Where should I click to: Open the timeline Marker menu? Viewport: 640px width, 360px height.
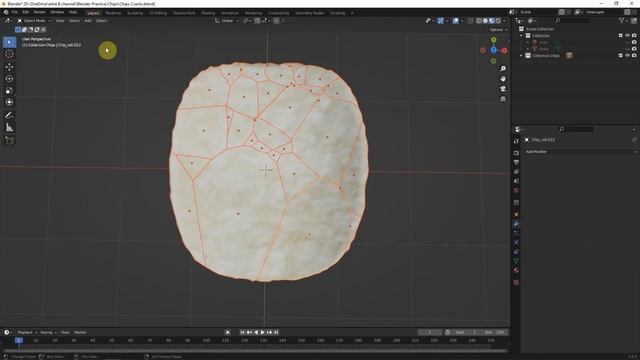(80, 332)
